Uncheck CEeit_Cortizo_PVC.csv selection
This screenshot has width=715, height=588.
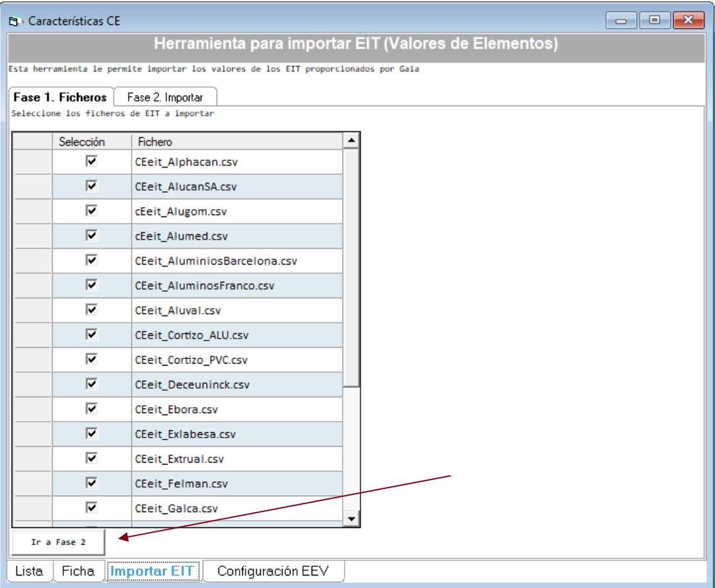92,359
